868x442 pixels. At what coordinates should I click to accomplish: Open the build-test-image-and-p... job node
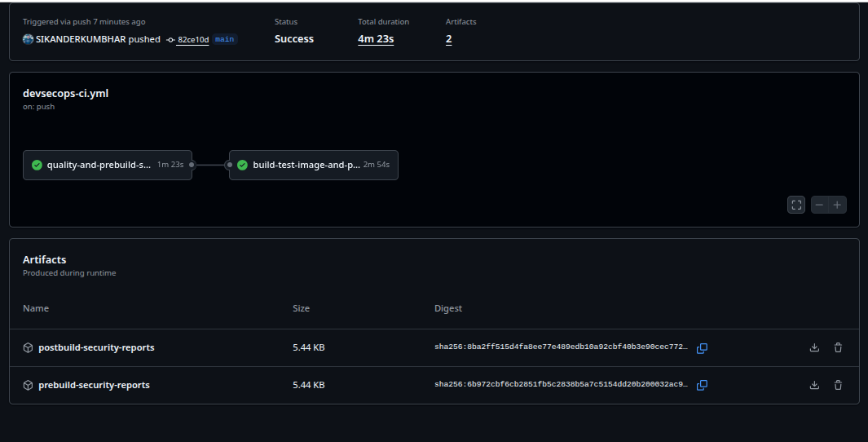click(x=313, y=165)
